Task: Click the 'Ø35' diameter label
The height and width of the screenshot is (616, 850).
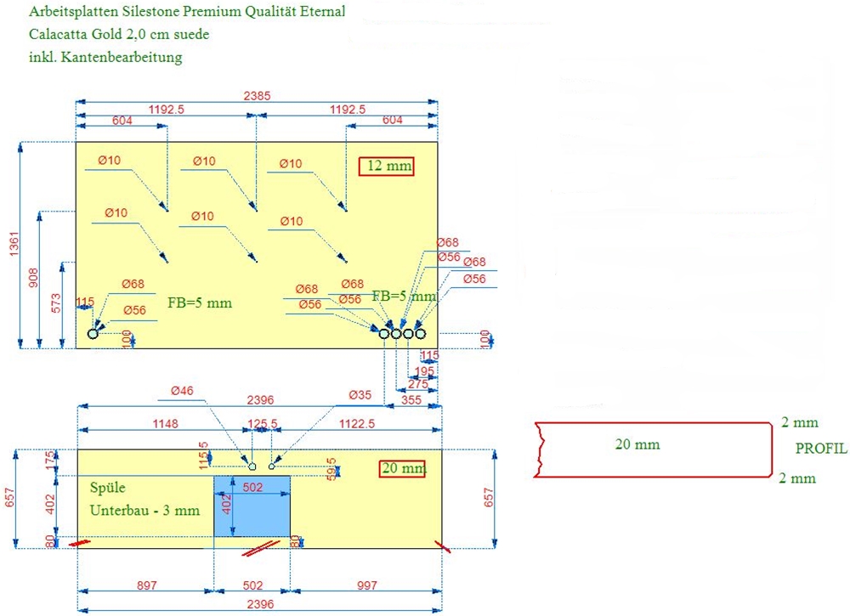Action: pos(360,395)
